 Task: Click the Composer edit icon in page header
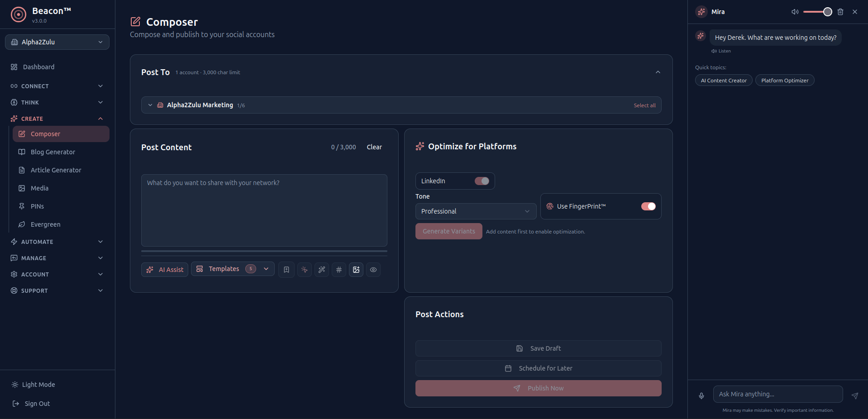click(135, 21)
